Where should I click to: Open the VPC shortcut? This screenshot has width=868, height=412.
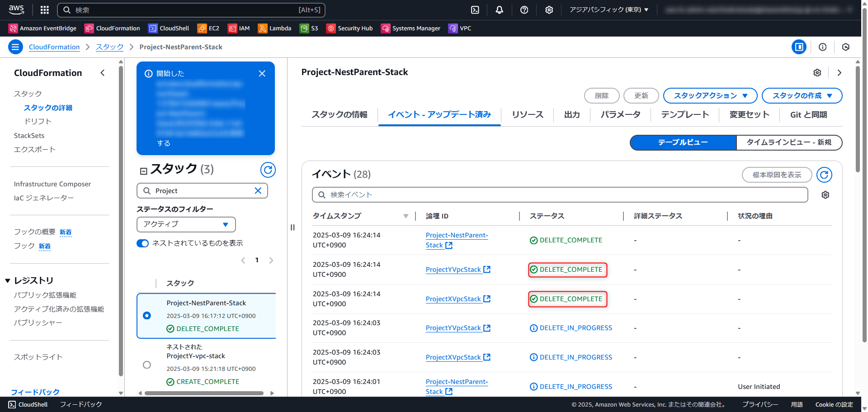[460, 28]
